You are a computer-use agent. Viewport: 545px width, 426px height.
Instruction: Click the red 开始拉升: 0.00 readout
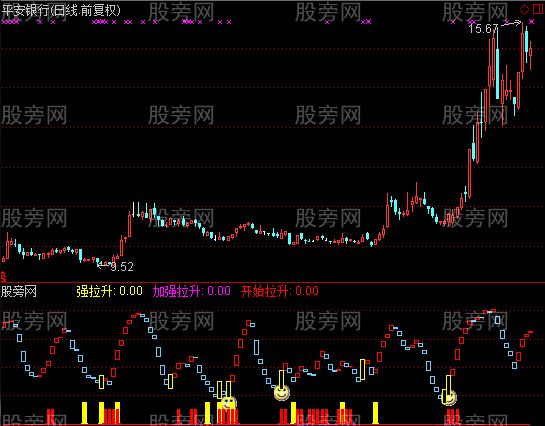pos(280,291)
